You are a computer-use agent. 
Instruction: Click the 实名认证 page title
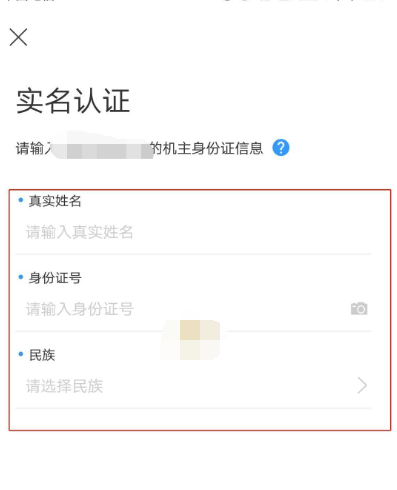pos(73,100)
